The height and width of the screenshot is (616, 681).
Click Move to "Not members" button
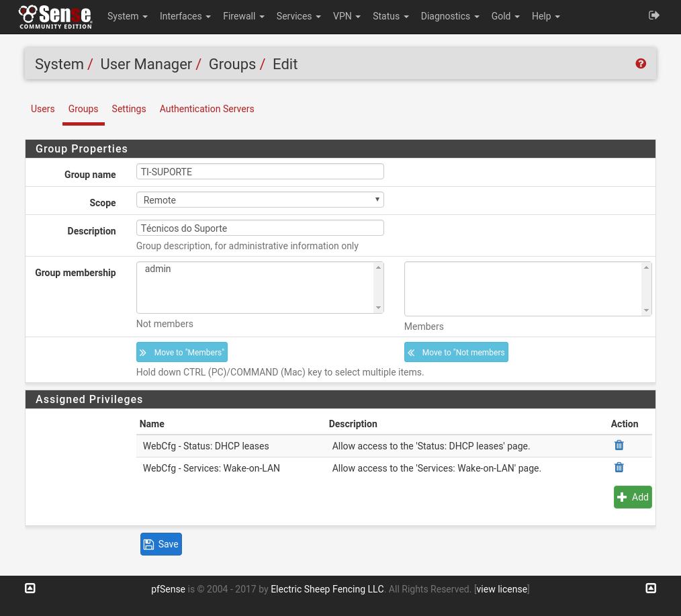456,352
